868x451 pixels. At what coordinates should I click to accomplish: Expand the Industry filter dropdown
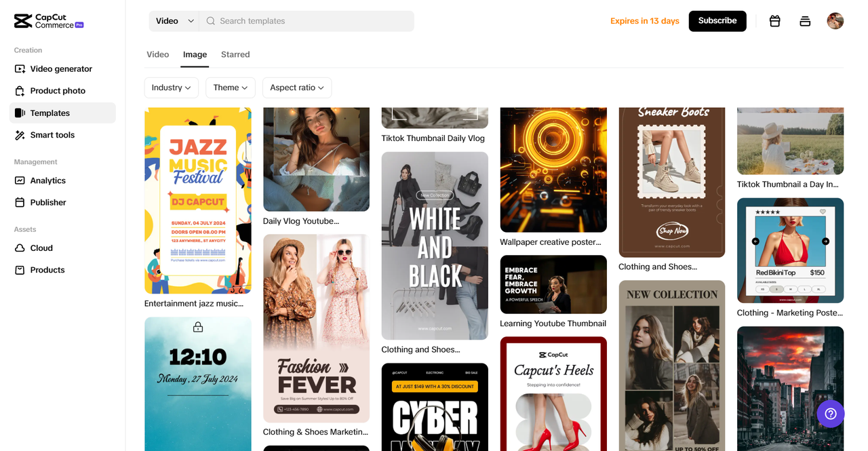coord(172,87)
